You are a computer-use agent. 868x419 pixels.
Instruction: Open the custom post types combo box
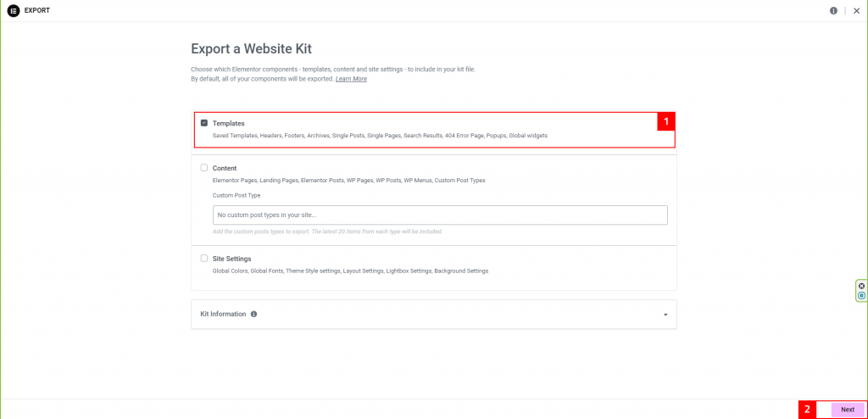tap(440, 215)
